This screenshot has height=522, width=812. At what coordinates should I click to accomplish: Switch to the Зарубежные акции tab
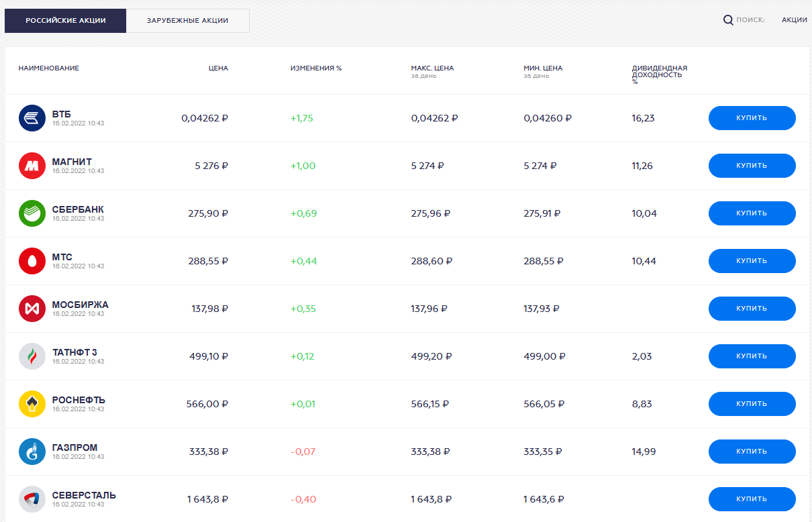pyautogui.click(x=187, y=21)
